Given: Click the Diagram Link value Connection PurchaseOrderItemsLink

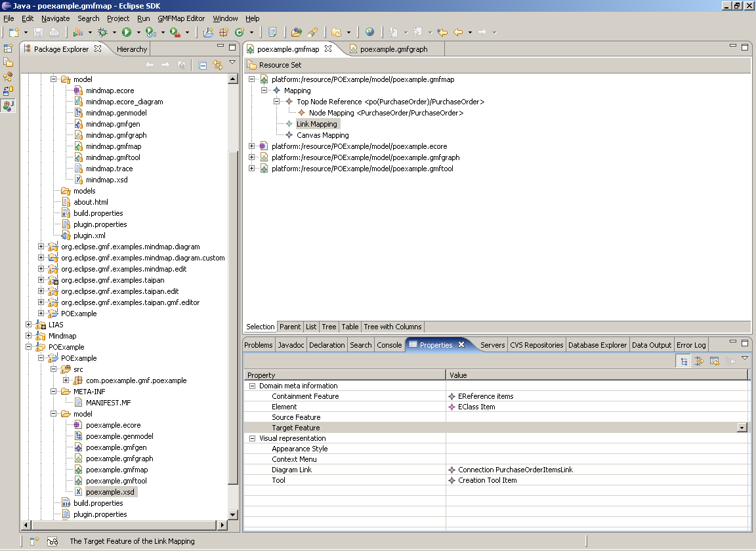Looking at the screenshot, I should pyautogui.click(x=515, y=470).
